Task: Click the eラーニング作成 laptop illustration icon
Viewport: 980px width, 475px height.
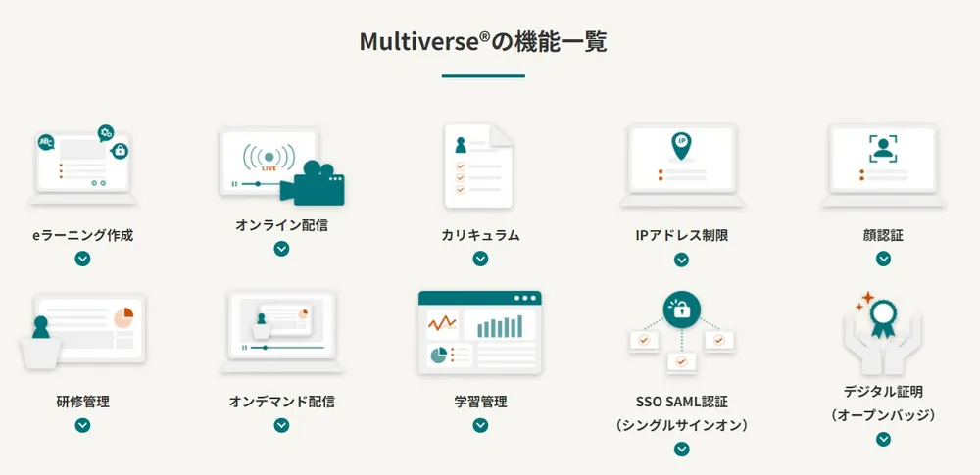Action: (82, 165)
